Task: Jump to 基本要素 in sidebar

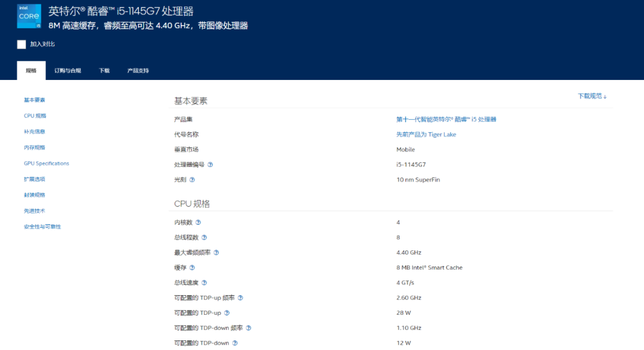Action: pyautogui.click(x=35, y=100)
